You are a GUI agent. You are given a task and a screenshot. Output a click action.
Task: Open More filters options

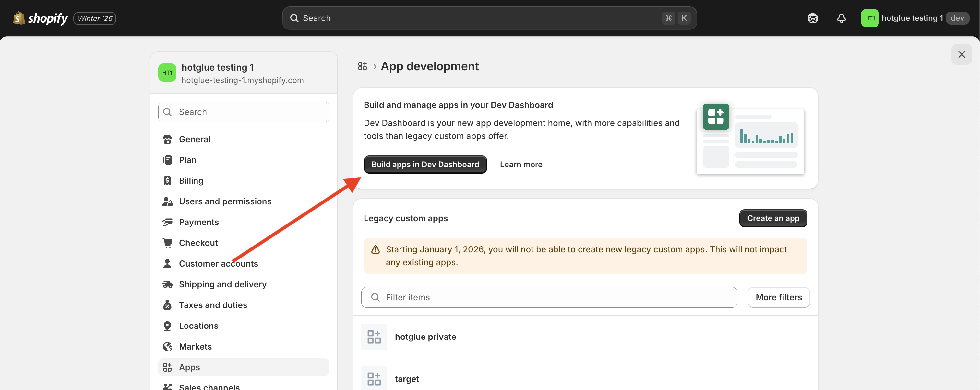[778, 297]
